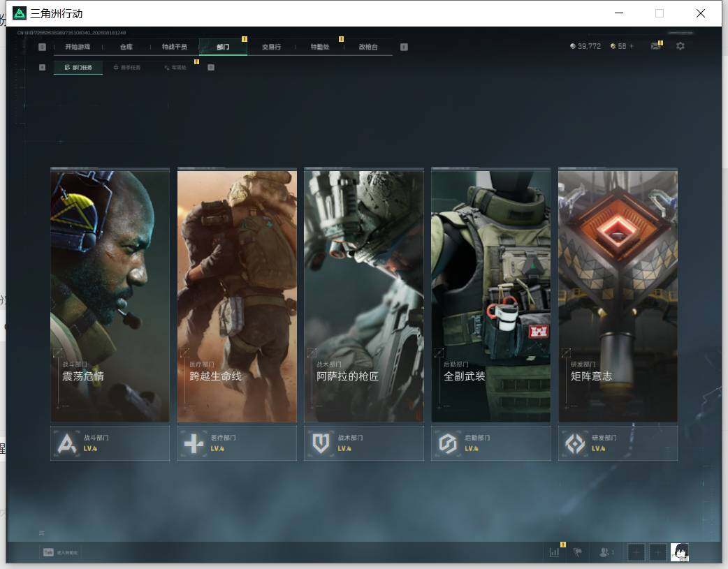
Task: Open the friends list icon in bottom bar
Action: tap(605, 552)
